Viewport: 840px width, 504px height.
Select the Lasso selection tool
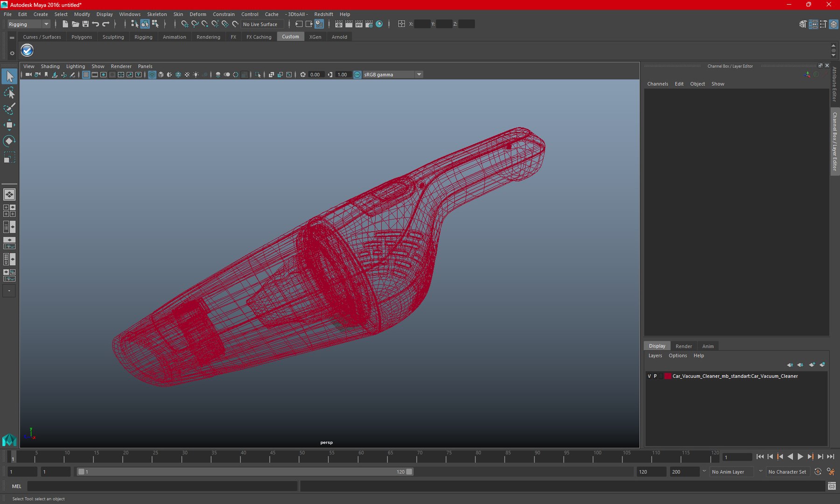pos(9,93)
